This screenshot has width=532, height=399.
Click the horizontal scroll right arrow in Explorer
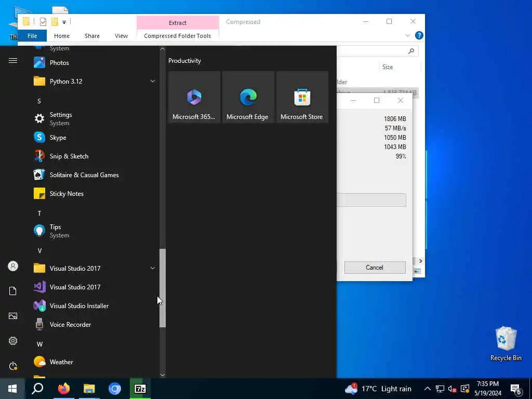(x=420, y=261)
